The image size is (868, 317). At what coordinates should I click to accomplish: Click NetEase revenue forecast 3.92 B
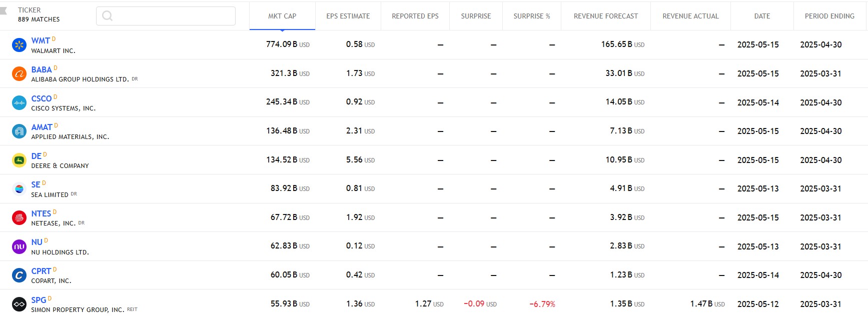[627, 217]
